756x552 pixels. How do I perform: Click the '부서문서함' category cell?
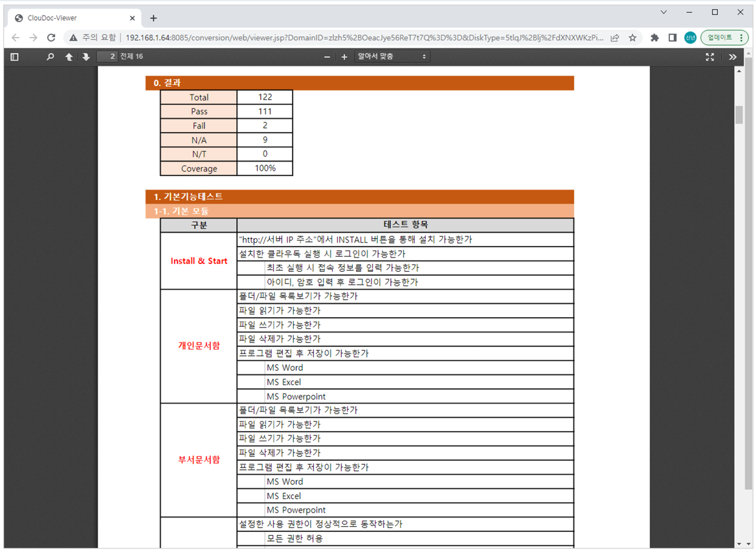pos(199,460)
